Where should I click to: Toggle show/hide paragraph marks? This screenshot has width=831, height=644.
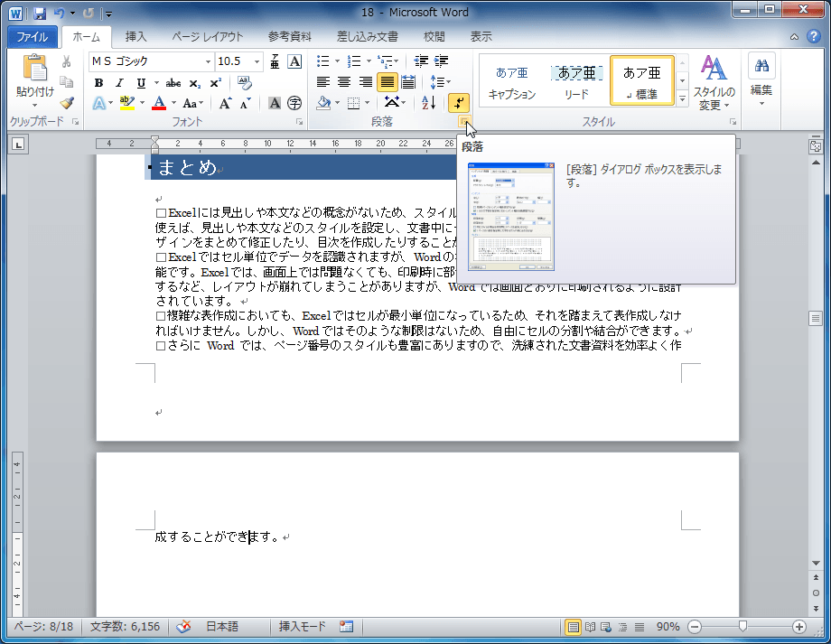tap(459, 103)
